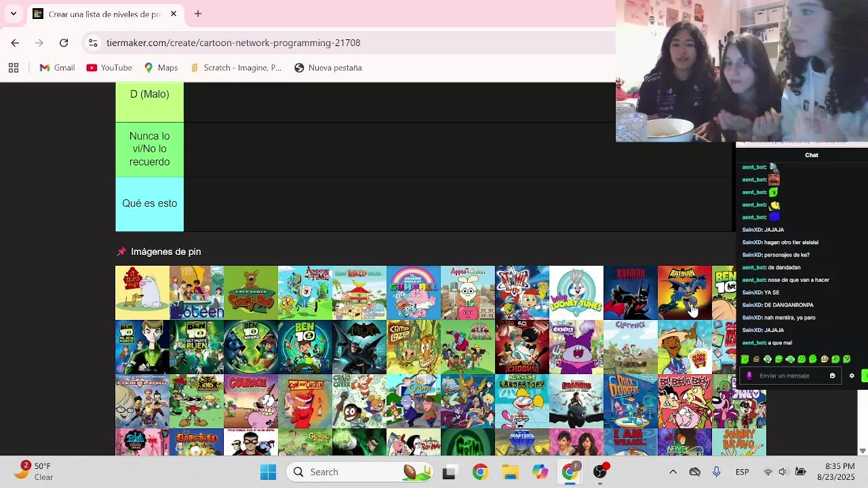Open the Windows Start menu
This screenshot has width=868, height=488.
(268, 472)
